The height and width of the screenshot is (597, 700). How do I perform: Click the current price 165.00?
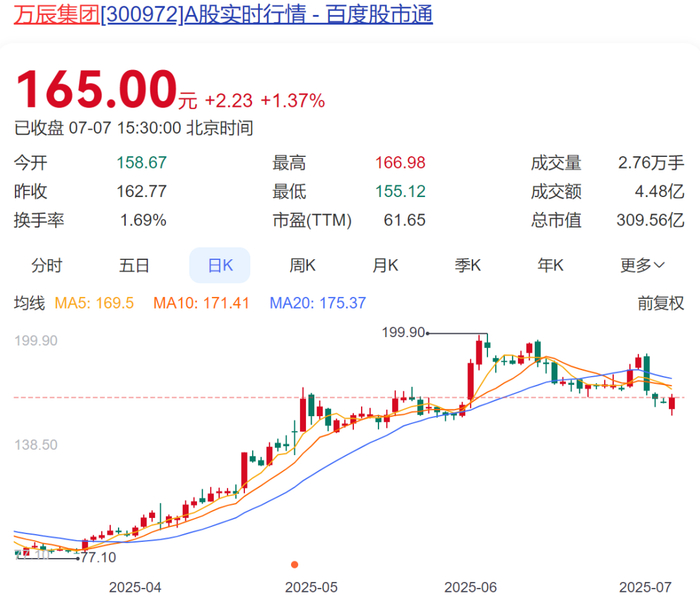[x=96, y=89]
